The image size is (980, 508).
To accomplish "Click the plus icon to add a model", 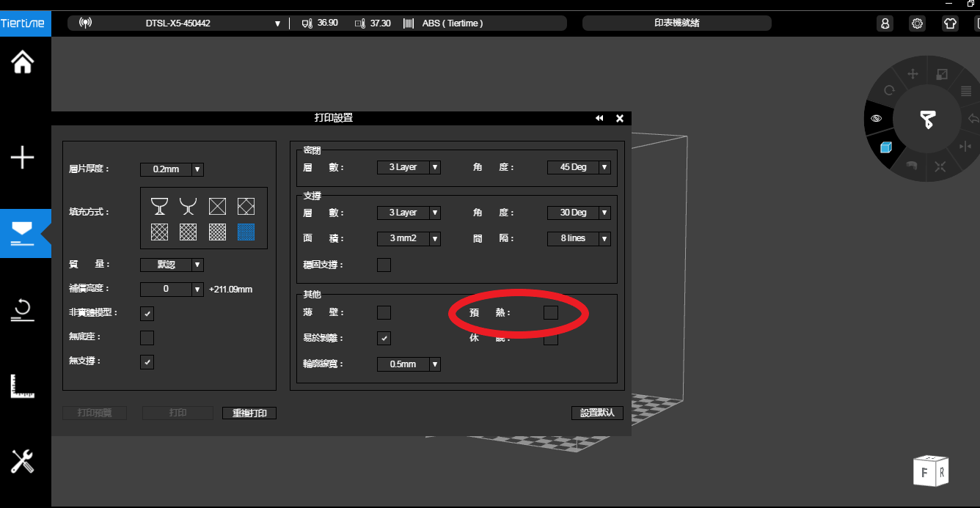I will (22, 157).
